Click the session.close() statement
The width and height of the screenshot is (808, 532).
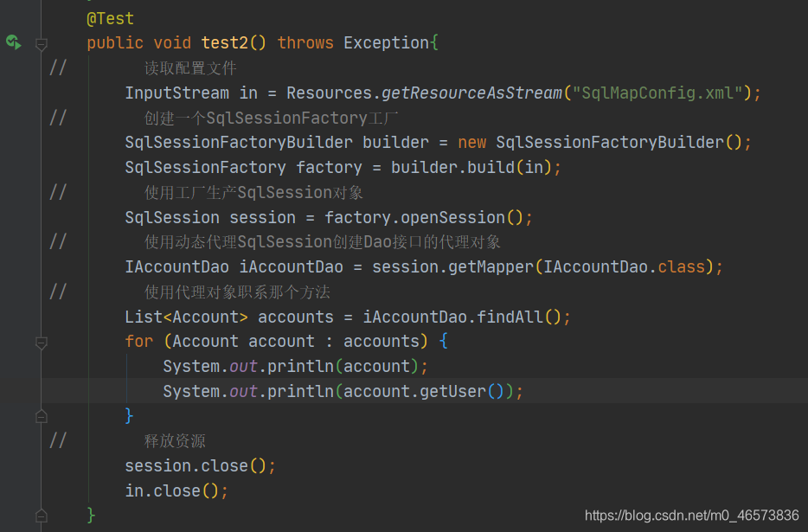[201, 466]
